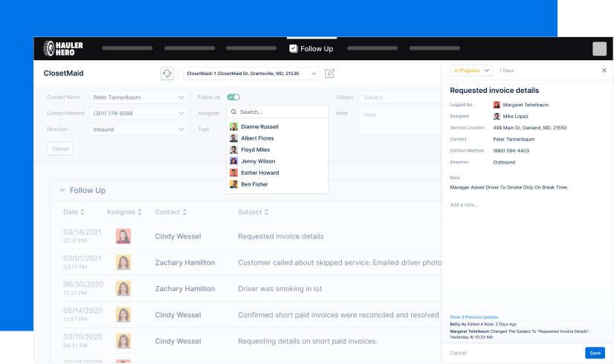Viewport: 614px width, 364px height.
Task: Click the Follow Up tab checkbox icon
Action: (294, 48)
